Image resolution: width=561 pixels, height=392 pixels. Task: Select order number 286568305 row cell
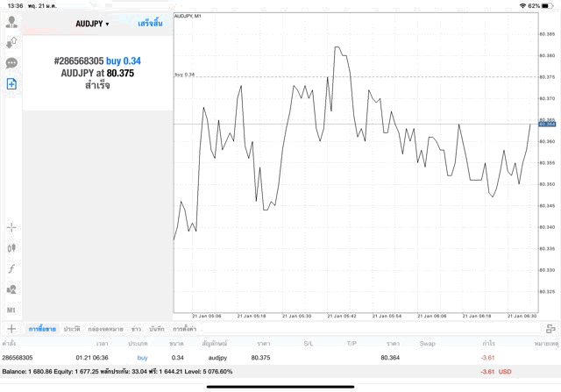click(18, 358)
